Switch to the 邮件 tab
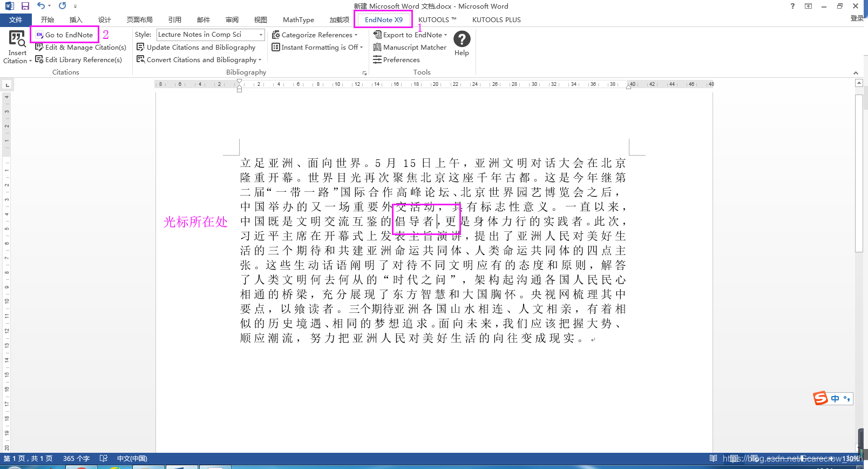 click(x=204, y=20)
